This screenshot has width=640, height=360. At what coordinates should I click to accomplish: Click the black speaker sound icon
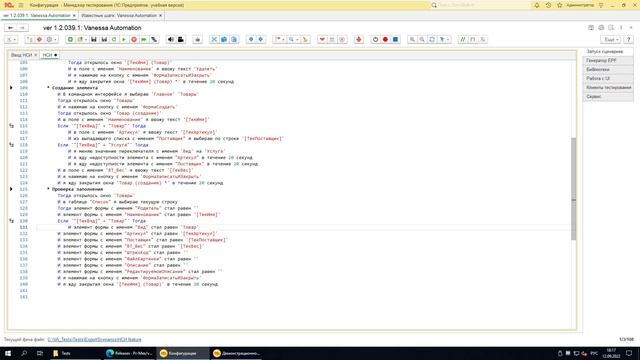[171, 40]
